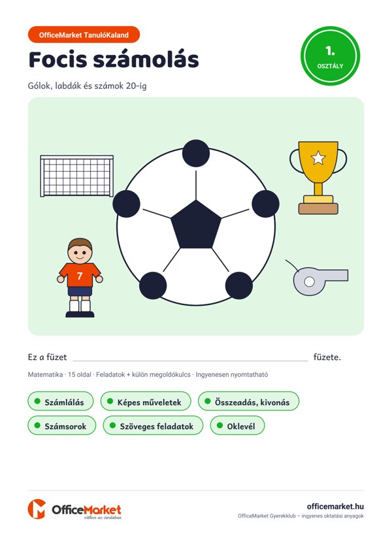Choose the Szöveges feladatok tag
392x554 pixels.
[153, 425]
